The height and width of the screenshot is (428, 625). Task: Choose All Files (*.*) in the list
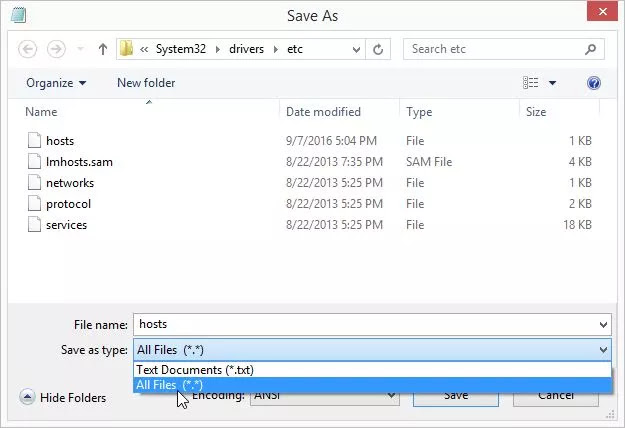372,385
